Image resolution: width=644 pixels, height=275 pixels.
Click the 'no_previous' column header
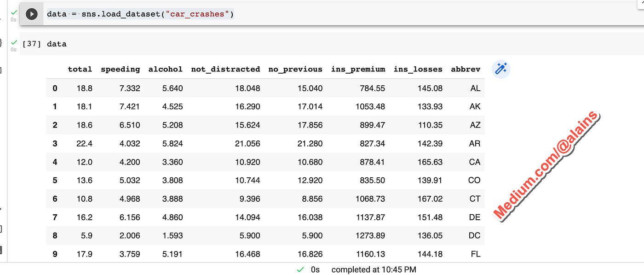(295, 69)
